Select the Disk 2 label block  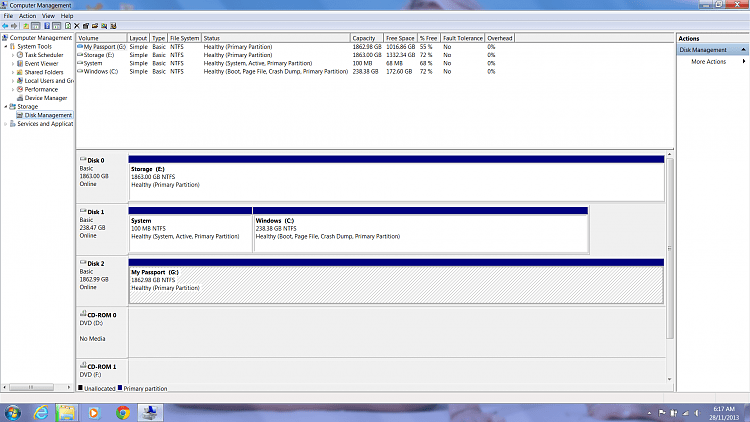click(x=102, y=281)
